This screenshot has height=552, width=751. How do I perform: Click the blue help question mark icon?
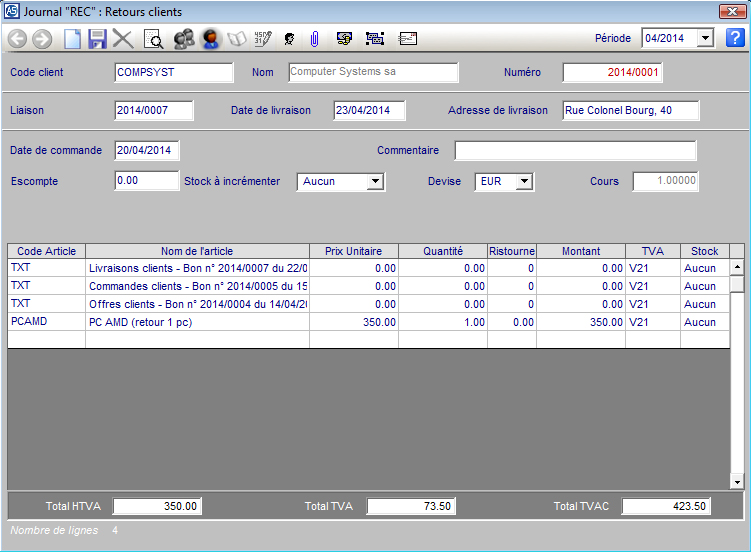pyautogui.click(x=735, y=38)
